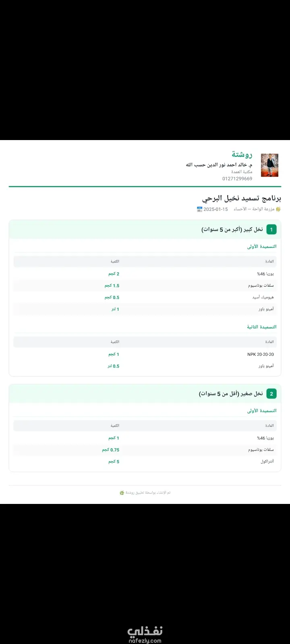Open the تم الإنشاء بواسطة تطبيق روشتة footer link
Image resolution: width=290 pixels, height=644 pixels.
[x=148, y=493]
